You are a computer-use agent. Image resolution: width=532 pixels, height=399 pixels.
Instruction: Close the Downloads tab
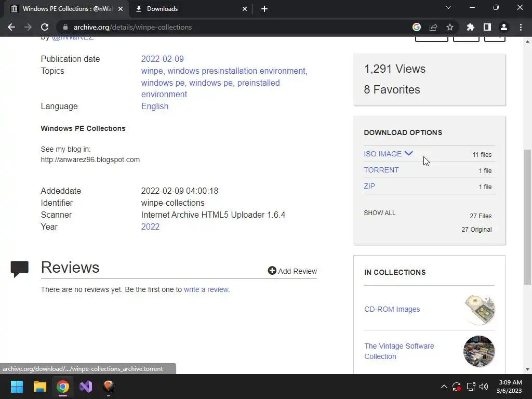[x=245, y=9]
